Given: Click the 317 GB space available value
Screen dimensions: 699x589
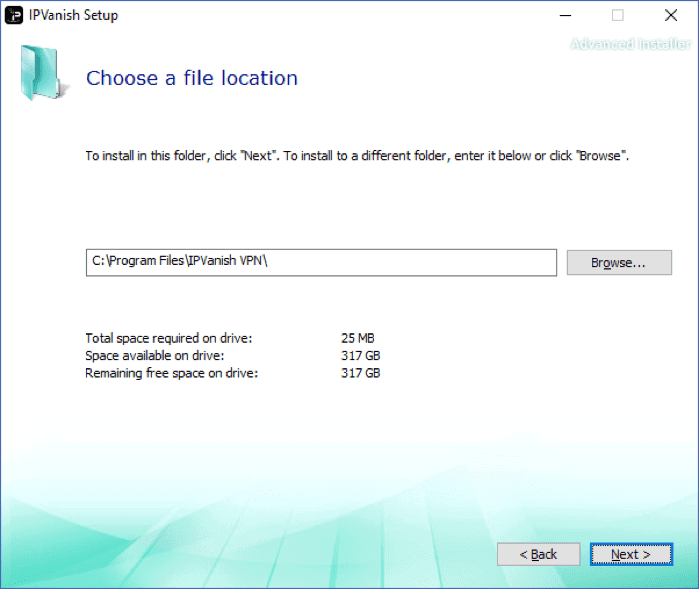Looking at the screenshot, I should tap(360, 355).
